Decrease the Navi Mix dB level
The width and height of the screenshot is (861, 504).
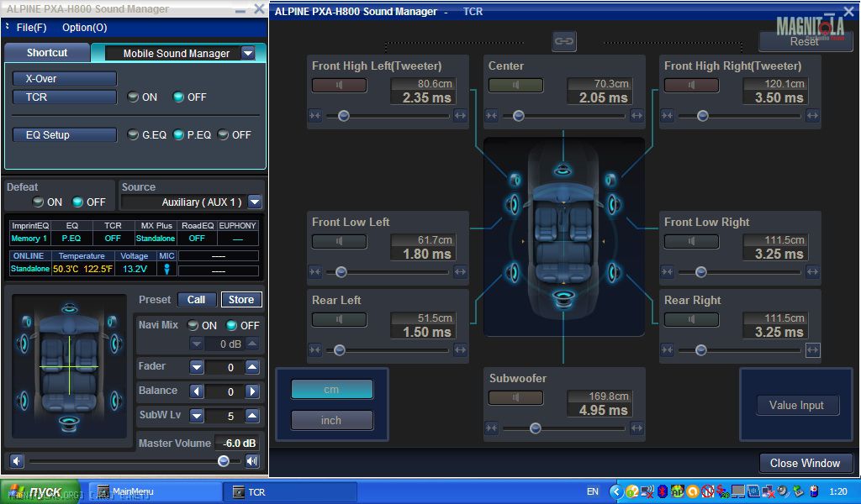click(x=197, y=344)
